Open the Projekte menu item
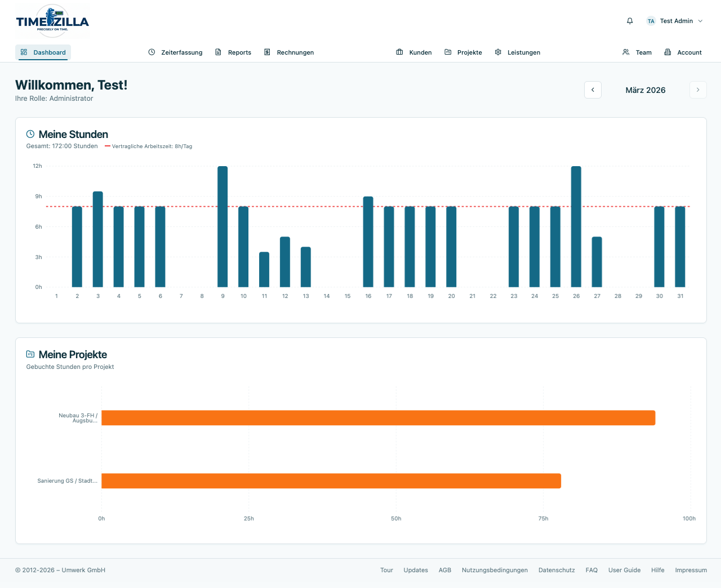This screenshot has width=721, height=588. [469, 52]
